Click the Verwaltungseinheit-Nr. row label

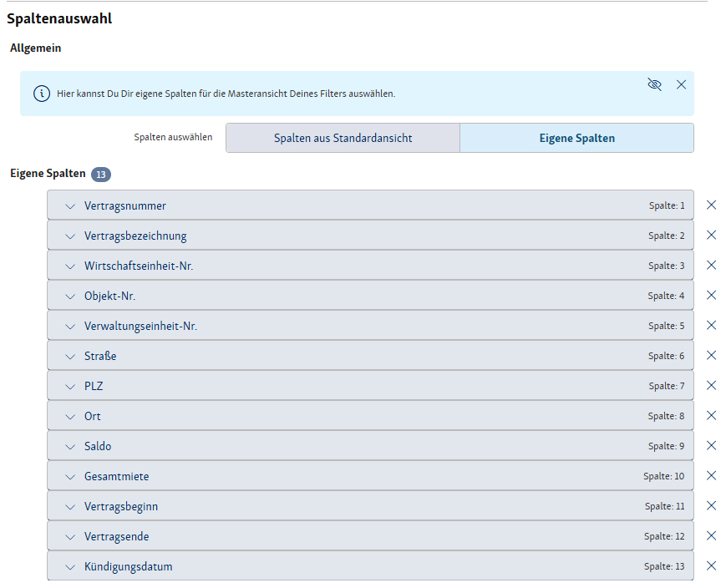pyautogui.click(x=140, y=327)
